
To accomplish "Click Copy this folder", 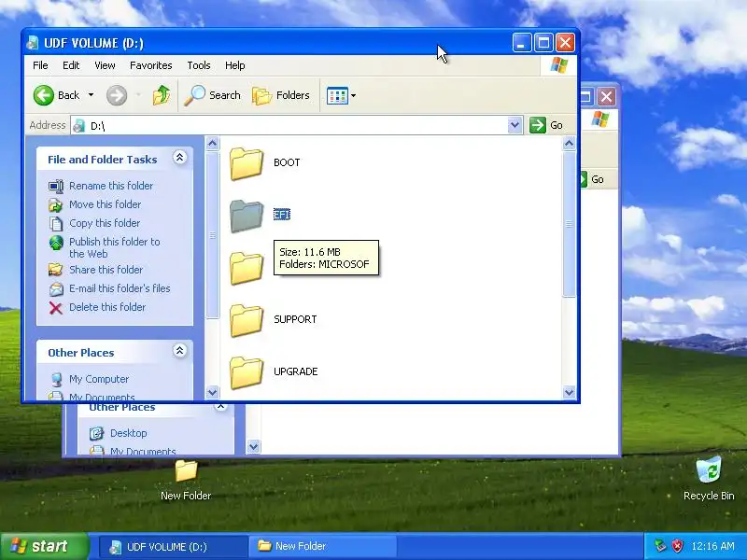I will pos(105,223).
